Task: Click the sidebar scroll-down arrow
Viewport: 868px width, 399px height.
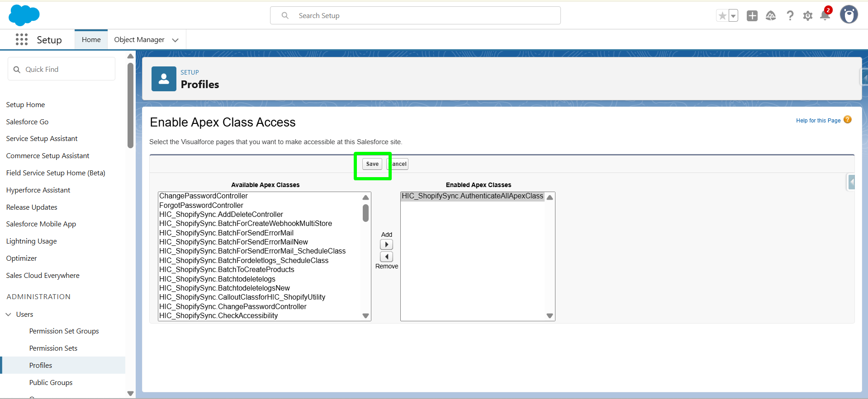Action: (x=130, y=394)
